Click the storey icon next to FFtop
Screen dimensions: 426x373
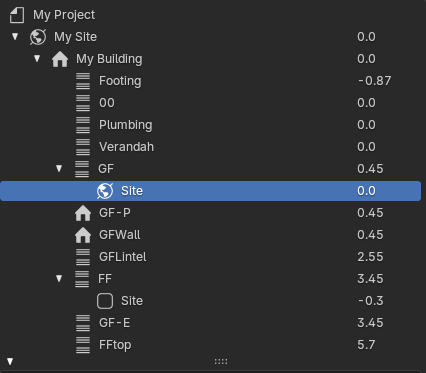coord(83,345)
